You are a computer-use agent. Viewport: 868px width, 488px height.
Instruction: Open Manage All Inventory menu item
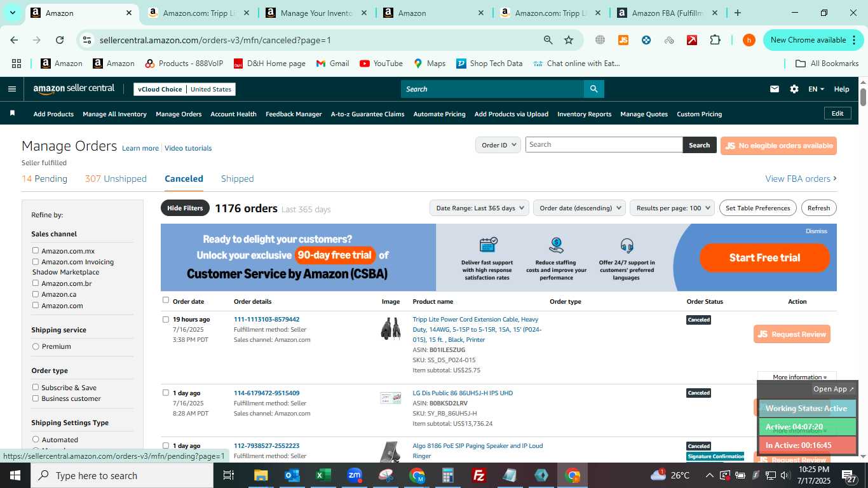[114, 114]
